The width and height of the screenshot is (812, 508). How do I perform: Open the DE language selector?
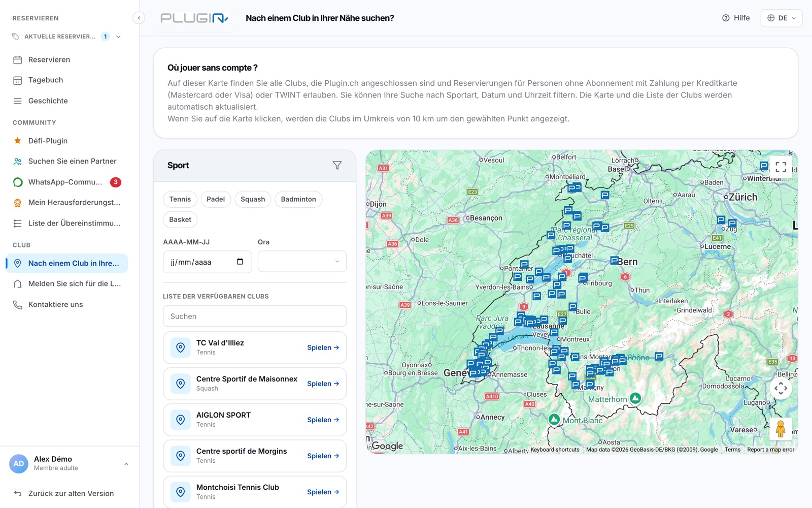(782, 18)
